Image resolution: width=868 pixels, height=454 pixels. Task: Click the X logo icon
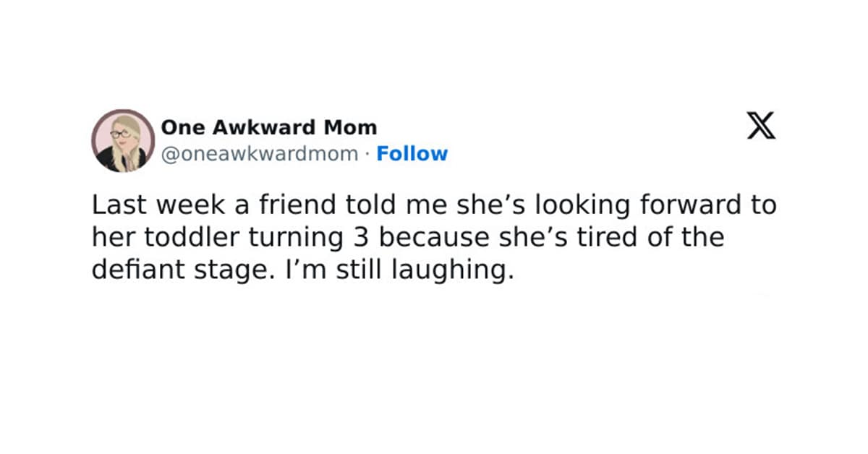[760, 128]
